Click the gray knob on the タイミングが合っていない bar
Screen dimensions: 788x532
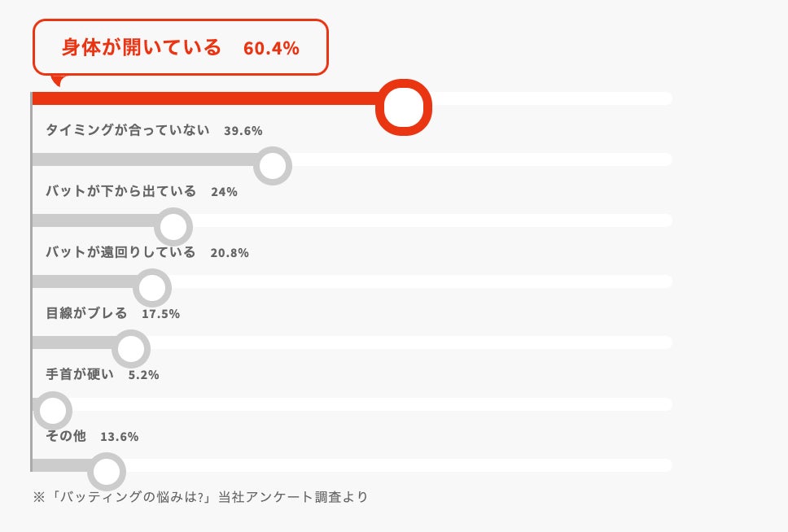tap(273, 166)
